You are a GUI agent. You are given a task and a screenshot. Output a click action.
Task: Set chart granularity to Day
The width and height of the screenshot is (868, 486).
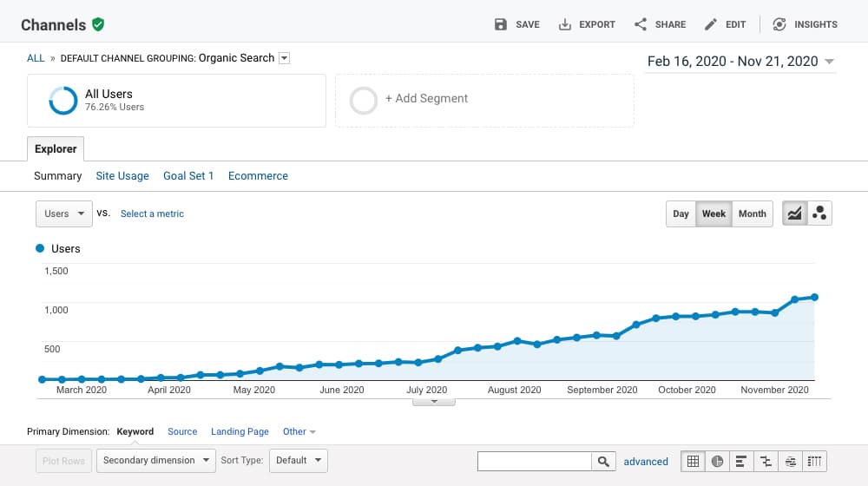click(x=681, y=213)
